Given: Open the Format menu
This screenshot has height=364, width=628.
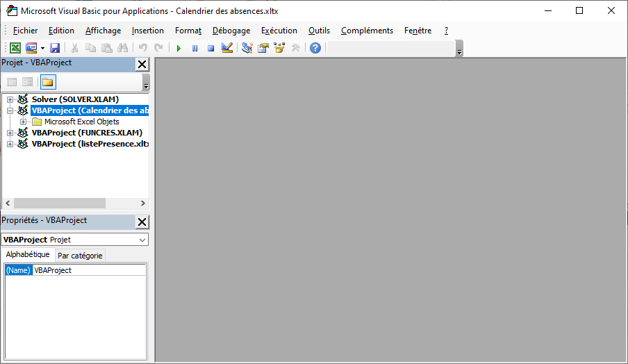Looking at the screenshot, I should [x=188, y=31].
